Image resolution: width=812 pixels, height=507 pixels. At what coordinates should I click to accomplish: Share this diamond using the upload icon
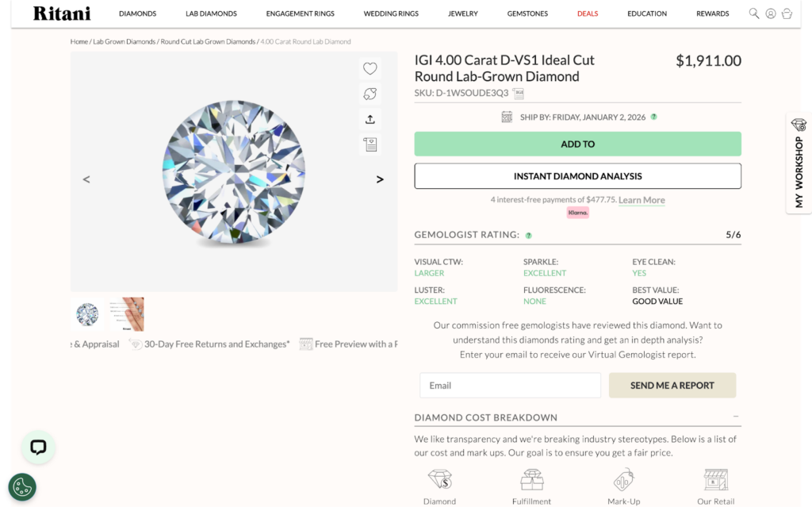tap(370, 119)
